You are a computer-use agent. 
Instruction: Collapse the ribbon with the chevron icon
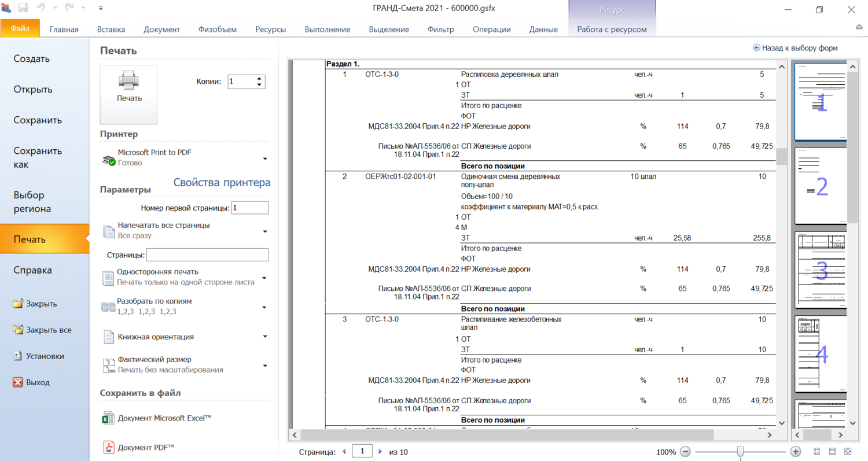click(859, 28)
